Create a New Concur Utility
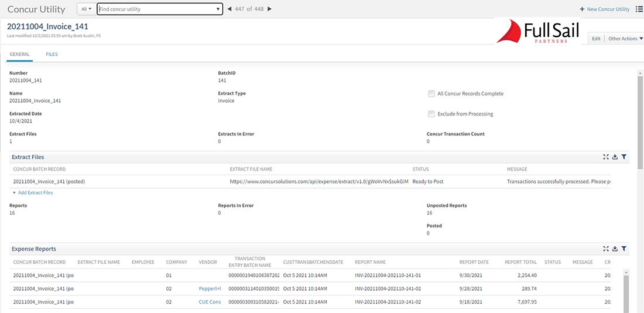Viewport: 644px width, 313px height. [x=605, y=9]
